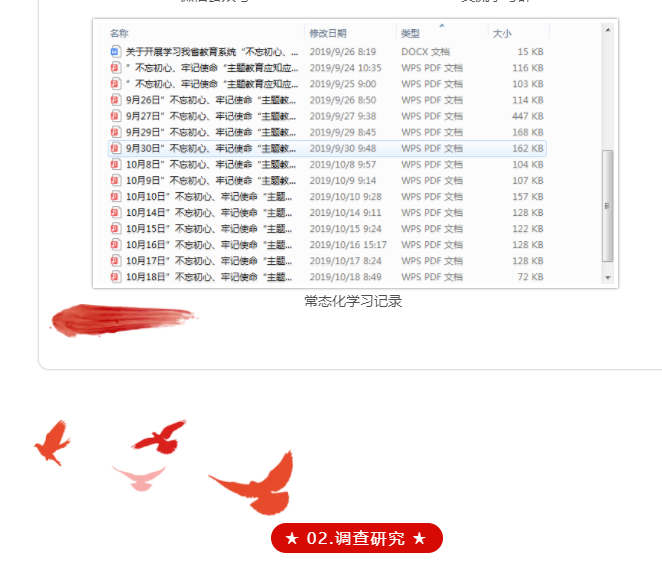Screen dimensions: 662x561
Task: Click PDF icon of 9月30日 file
Action: pyautogui.click(x=115, y=148)
